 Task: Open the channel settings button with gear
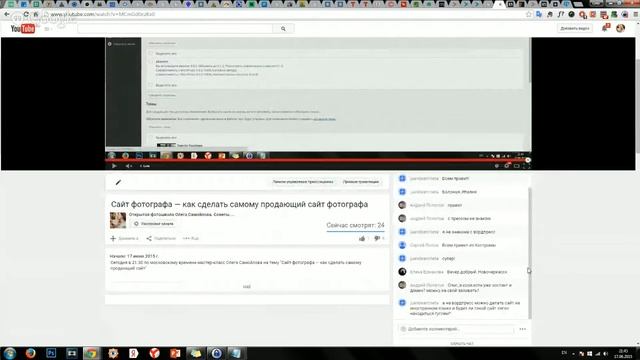(x=153, y=224)
